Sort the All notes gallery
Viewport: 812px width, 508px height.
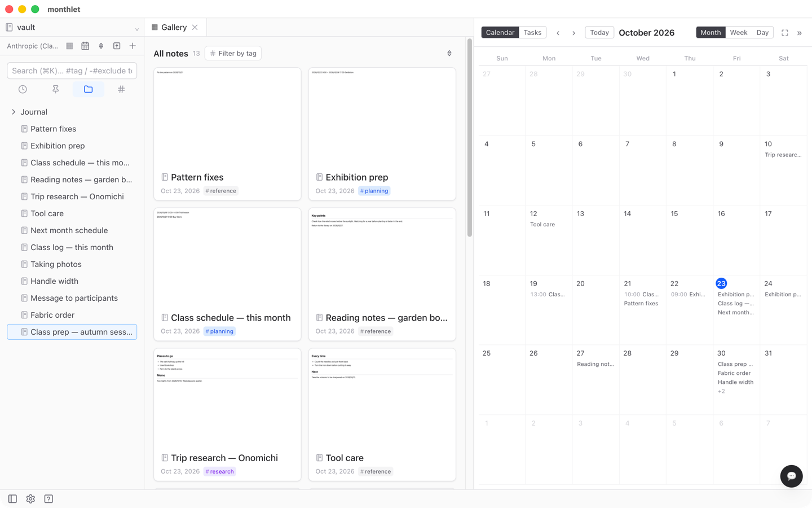click(x=449, y=53)
